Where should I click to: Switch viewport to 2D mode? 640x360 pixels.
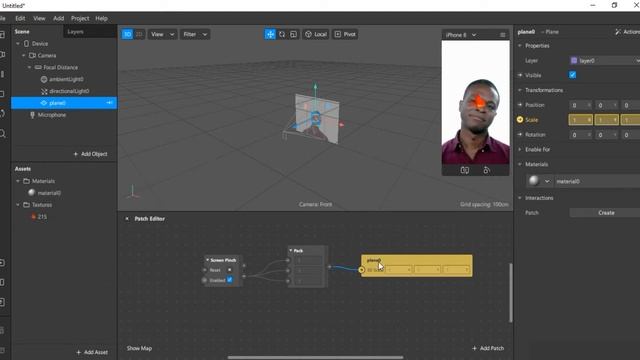coord(139,34)
